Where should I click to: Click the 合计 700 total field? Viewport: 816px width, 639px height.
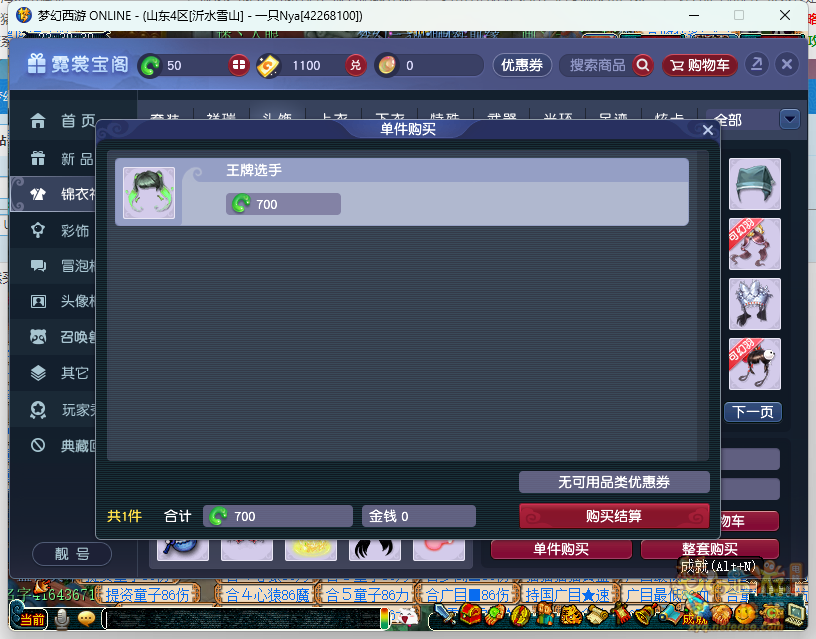(x=278, y=516)
